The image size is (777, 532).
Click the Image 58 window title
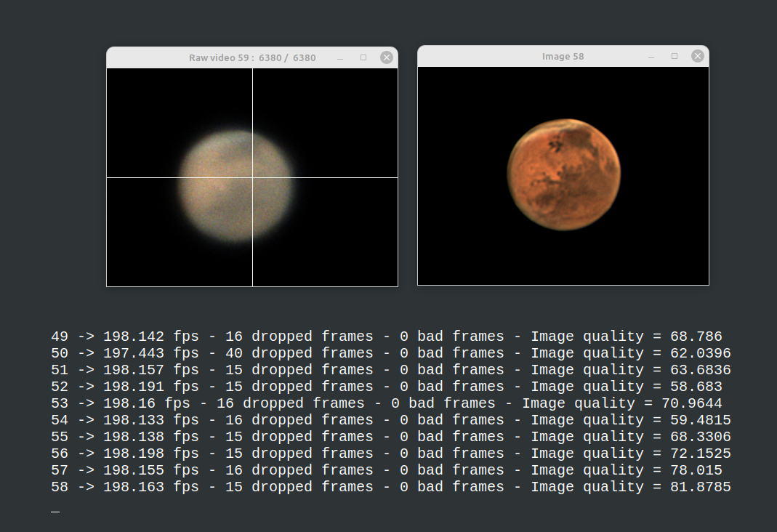coord(563,57)
